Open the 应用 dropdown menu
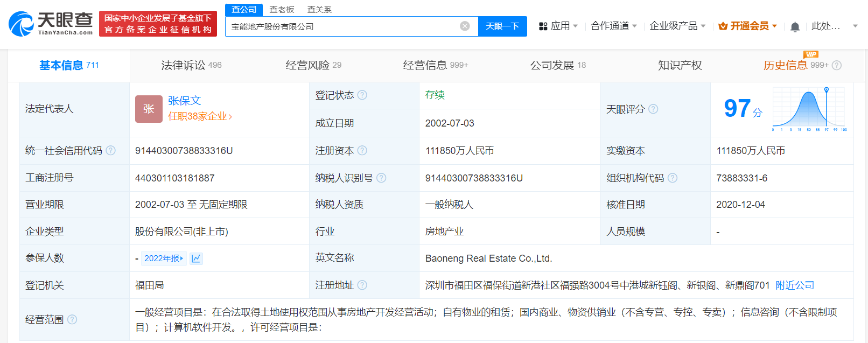 pyautogui.click(x=558, y=26)
